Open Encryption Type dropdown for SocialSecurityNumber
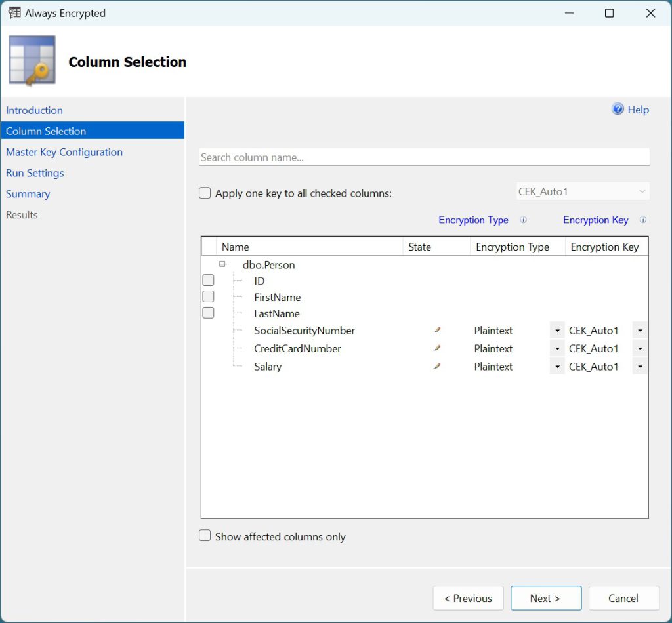Image resolution: width=672 pixels, height=623 pixels. [557, 331]
